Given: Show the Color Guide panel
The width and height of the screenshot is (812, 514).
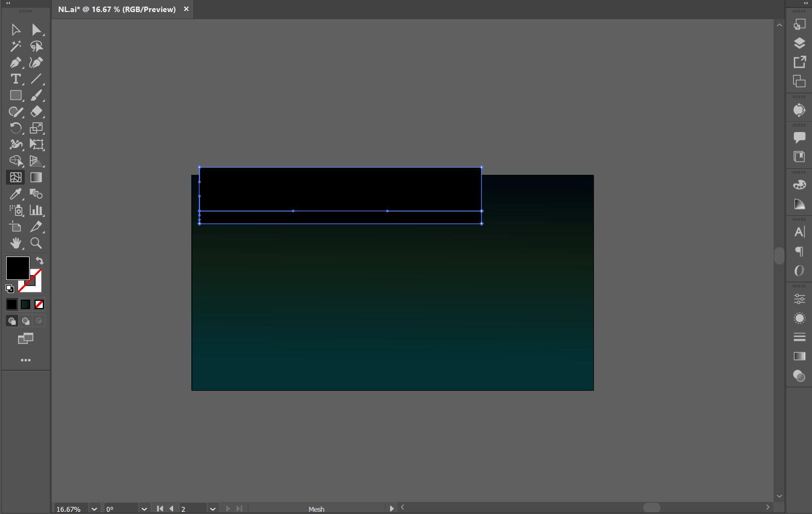Looking at the screenshot, I should point(799,204).
